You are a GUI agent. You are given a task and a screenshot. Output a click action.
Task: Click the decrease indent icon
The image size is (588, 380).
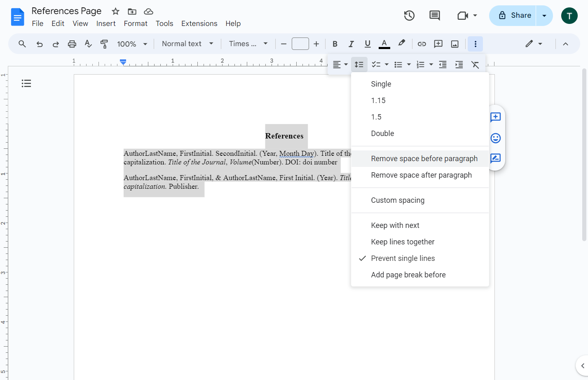point(443,65)
